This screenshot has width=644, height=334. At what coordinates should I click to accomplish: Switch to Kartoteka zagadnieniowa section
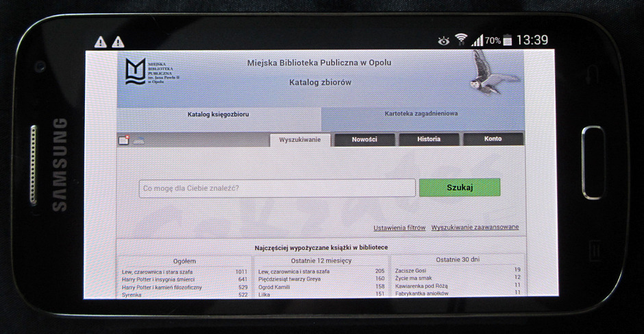[x=421, y=114]
